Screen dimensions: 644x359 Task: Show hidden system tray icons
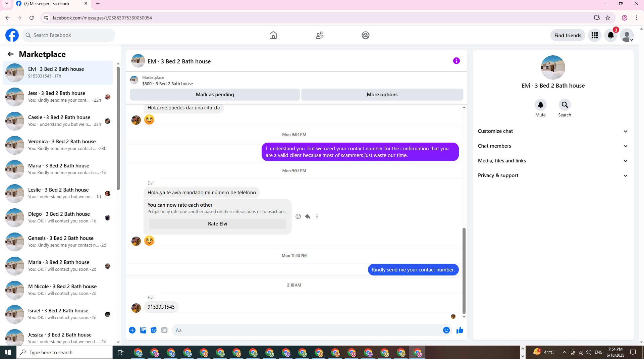pos(565,352)
